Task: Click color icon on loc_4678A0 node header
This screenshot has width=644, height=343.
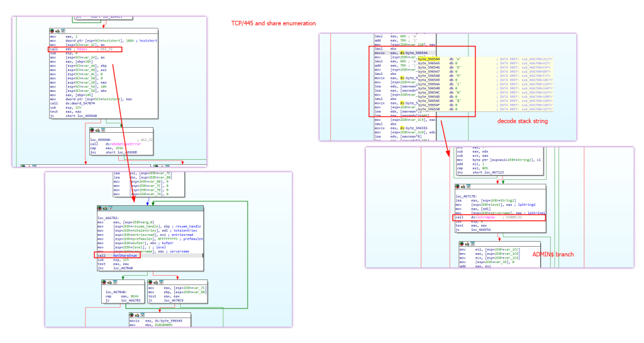Action: tap(104, 283)
